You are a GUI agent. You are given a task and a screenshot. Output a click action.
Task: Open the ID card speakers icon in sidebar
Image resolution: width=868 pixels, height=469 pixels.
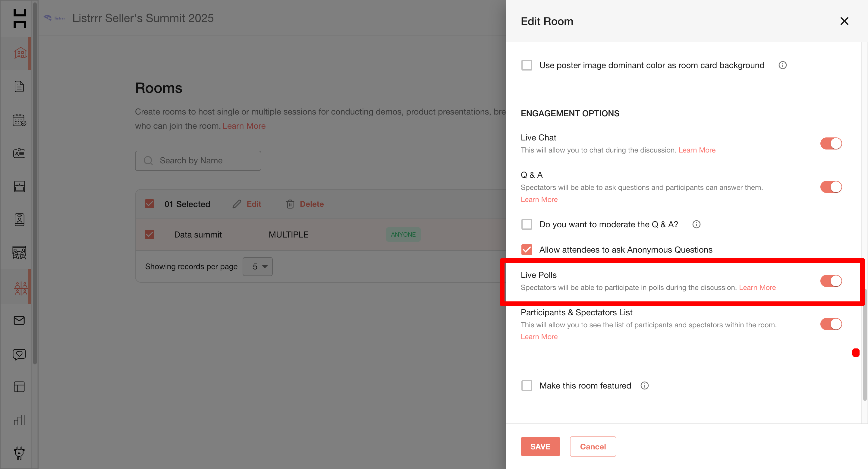pos(19,153)
